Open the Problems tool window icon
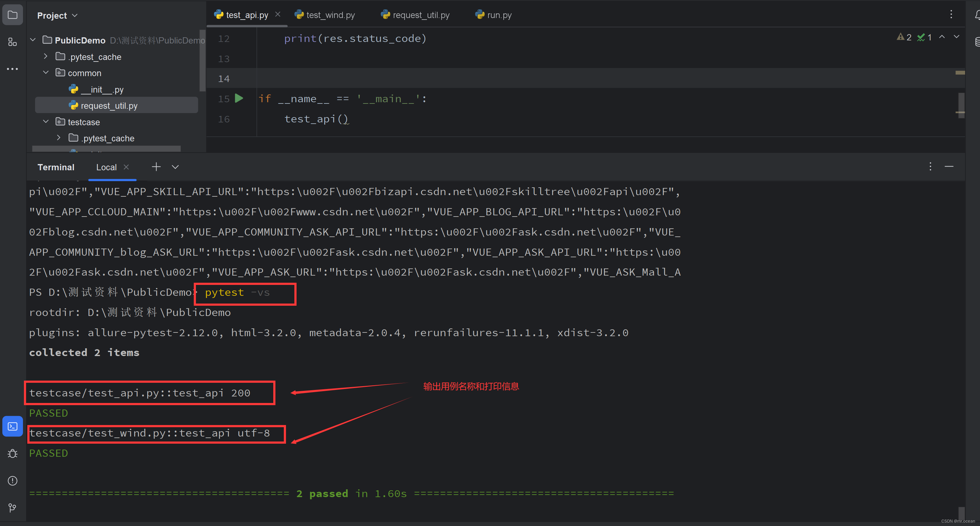The width and height of the screenshot is (980, 526). point(12,481)
